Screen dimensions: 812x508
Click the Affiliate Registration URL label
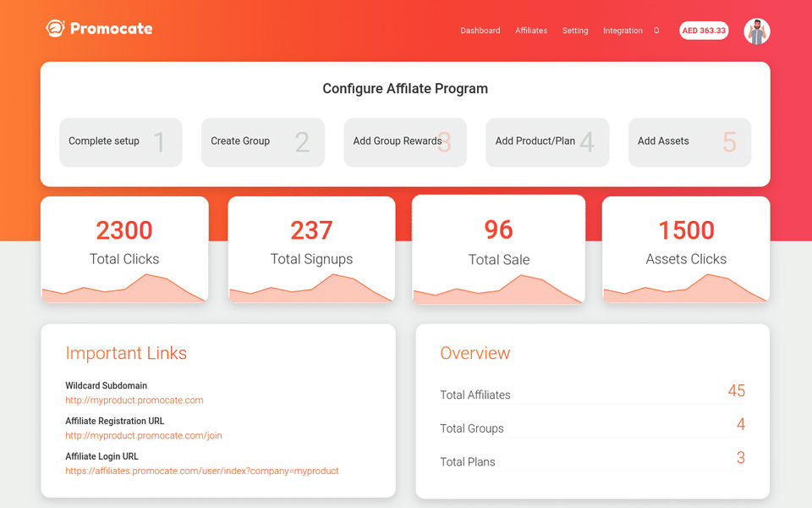tap(114, 421)
